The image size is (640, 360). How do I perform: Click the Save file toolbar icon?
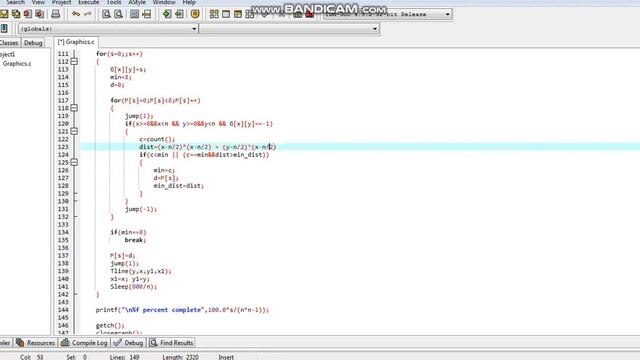[4, 14]
